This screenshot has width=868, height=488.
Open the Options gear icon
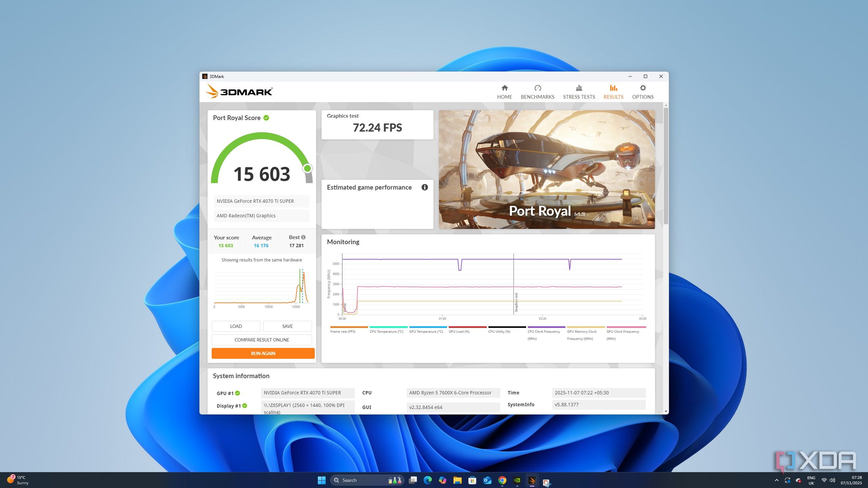[642, 88]
